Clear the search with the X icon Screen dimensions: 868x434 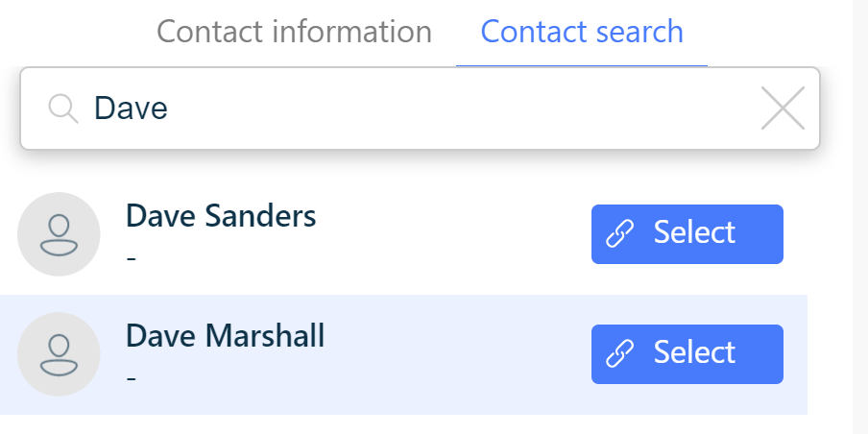click(x=783, y=108)
